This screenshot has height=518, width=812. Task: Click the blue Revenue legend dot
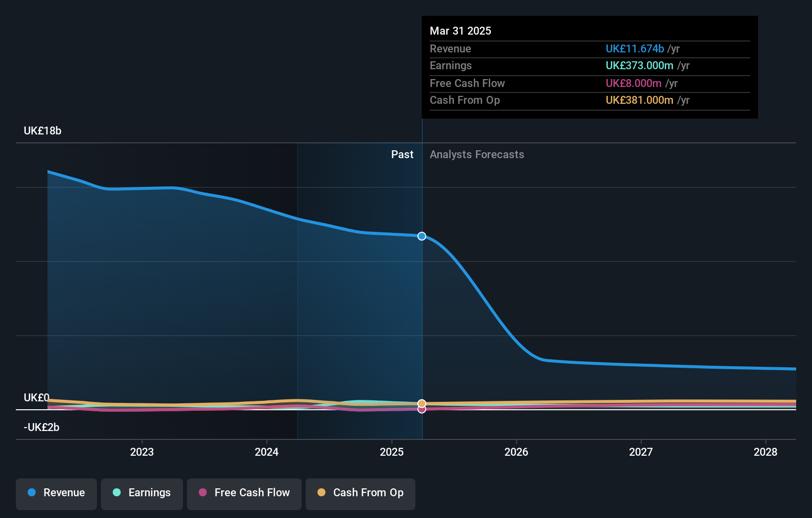[x=32, y=492]
